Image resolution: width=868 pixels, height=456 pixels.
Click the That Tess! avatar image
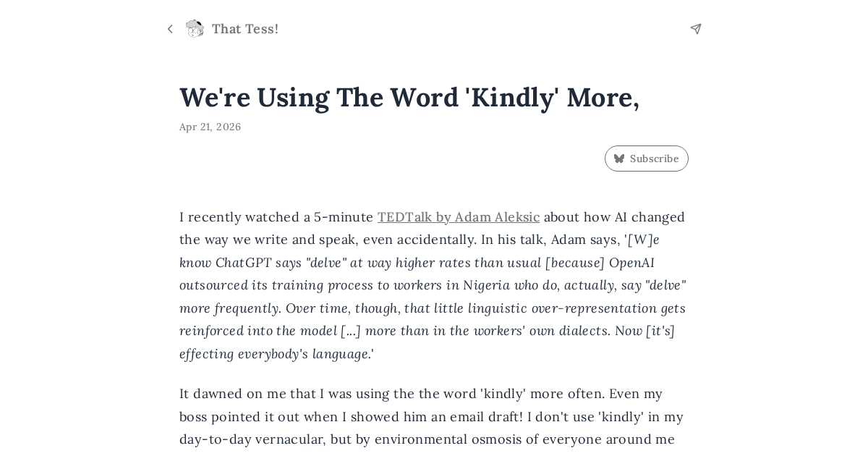(x=195, y=29)
